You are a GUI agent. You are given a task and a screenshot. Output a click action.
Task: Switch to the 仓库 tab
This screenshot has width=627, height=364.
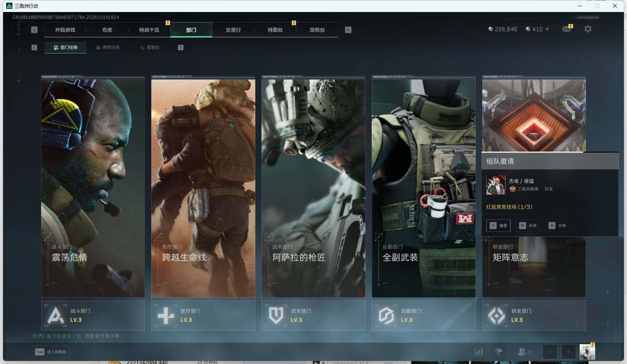click(x=107, y=30)
